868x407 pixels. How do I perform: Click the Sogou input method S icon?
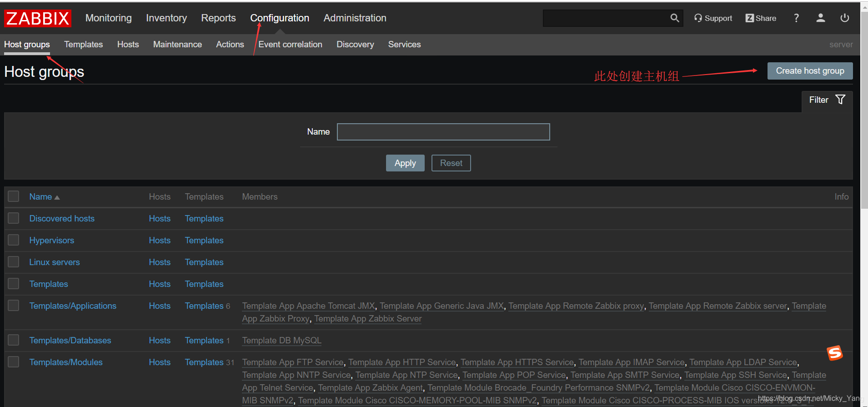[834, 353]
